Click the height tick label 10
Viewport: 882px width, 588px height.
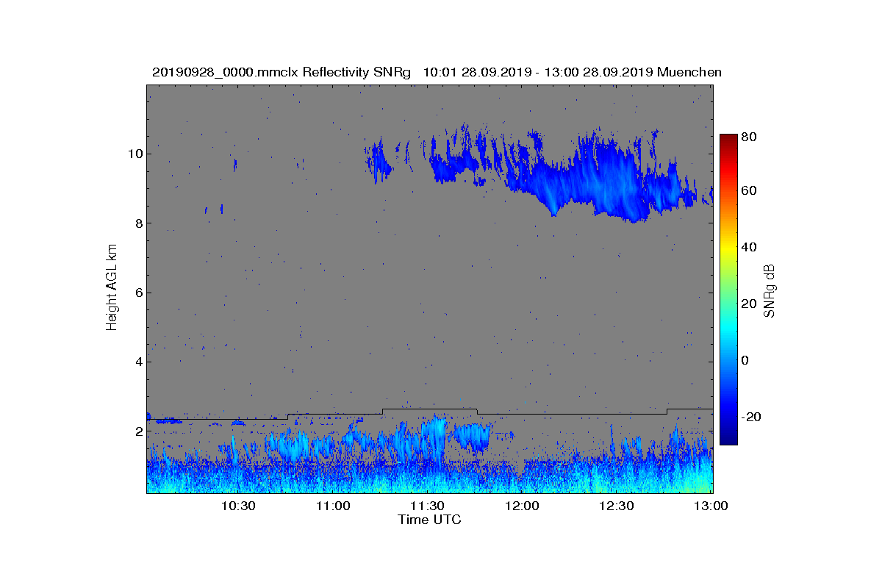pos(135,154)
